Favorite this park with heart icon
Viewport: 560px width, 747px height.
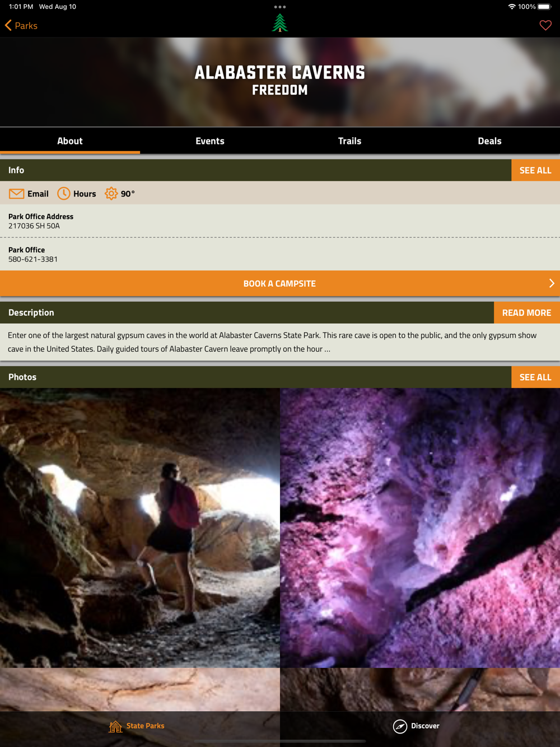pyautogui.click(x=545, y=25)
